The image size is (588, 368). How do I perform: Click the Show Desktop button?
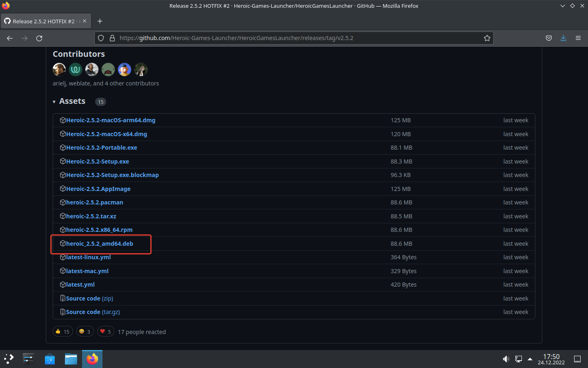click(577, 359)
